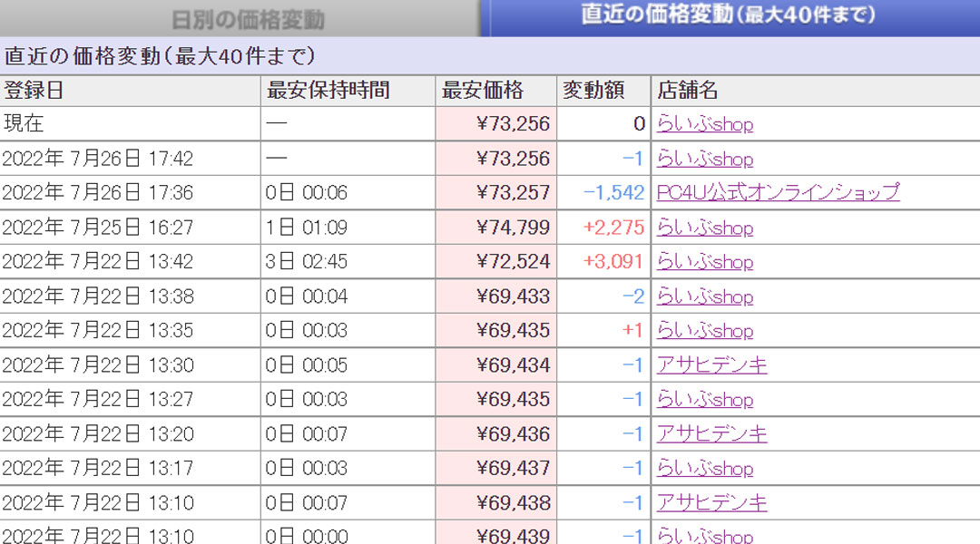
Task: Click the date 2022年 7月22日 13:42
Action: tap(98, 261)
